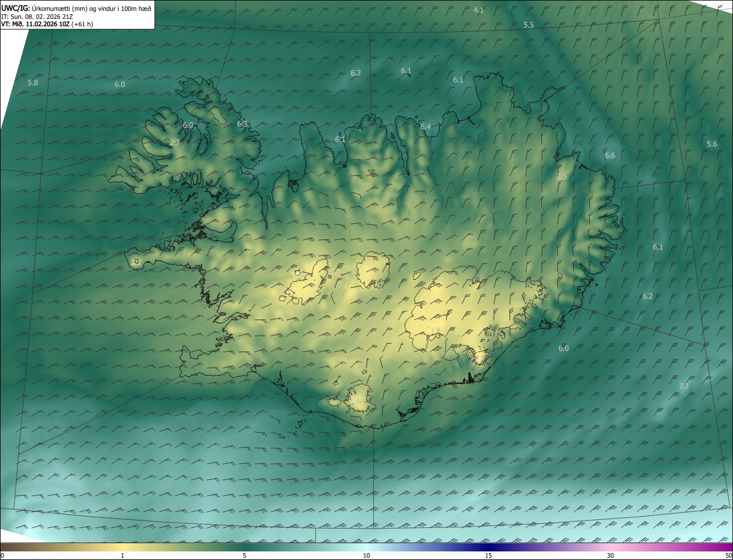Select the "IT: Sun. 08. 02. 2026 21Z" line
Viewport: 733px width, 560px height.
point(38,17)
